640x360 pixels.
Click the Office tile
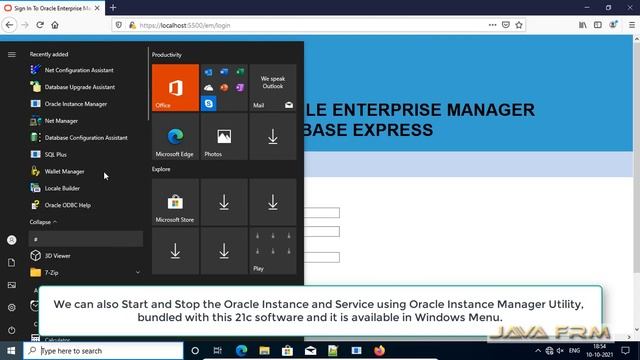click(176, 87)
